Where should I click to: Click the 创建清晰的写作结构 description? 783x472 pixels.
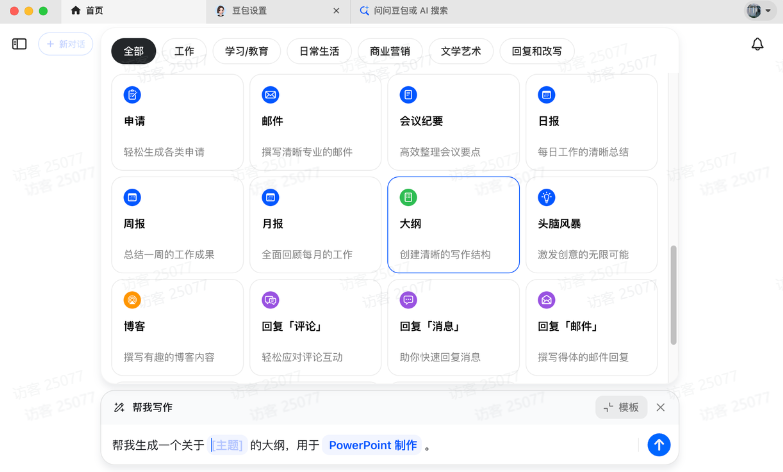[x=445, y=254]
